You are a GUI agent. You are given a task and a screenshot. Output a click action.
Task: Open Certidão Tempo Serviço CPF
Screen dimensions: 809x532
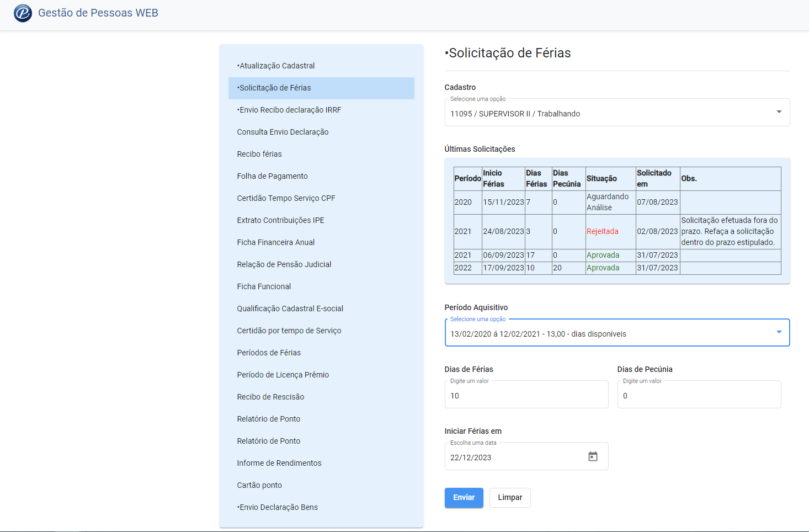coord(321,198)
